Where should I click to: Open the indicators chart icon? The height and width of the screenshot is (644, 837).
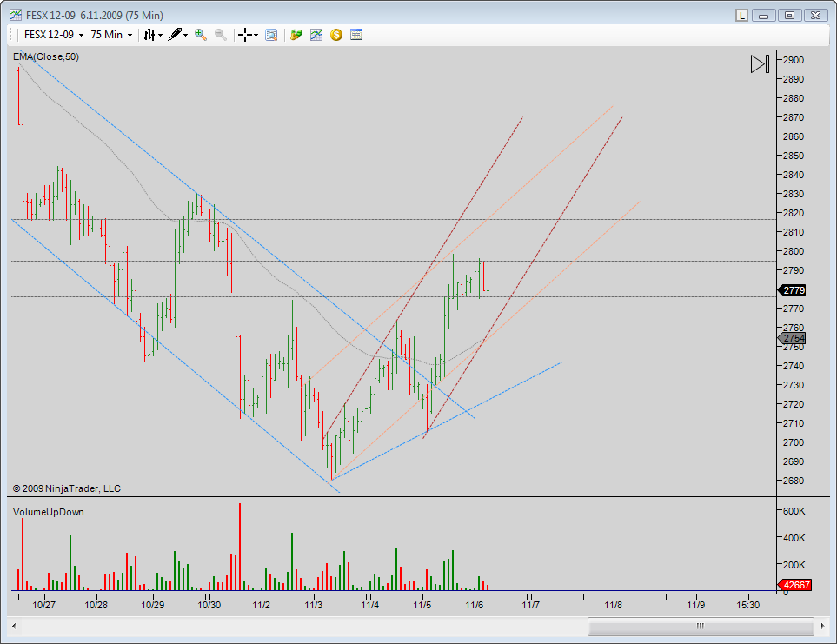(x=316, y=35)
